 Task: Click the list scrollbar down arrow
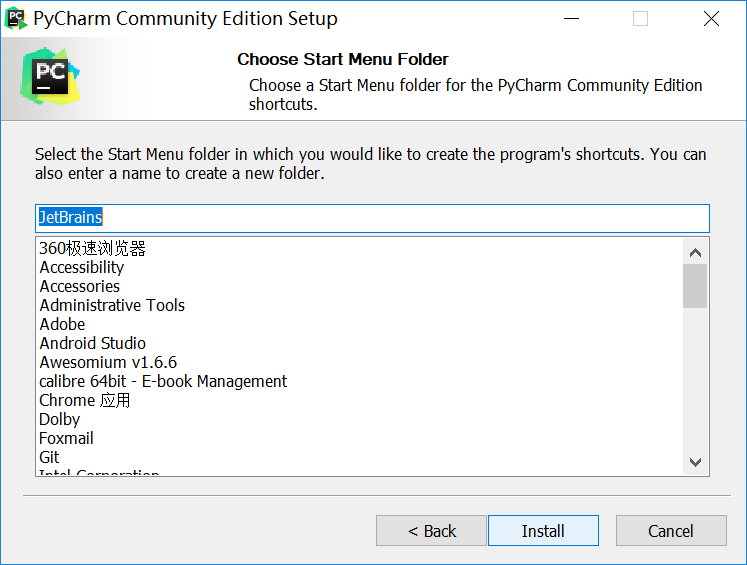pos(696,461)
